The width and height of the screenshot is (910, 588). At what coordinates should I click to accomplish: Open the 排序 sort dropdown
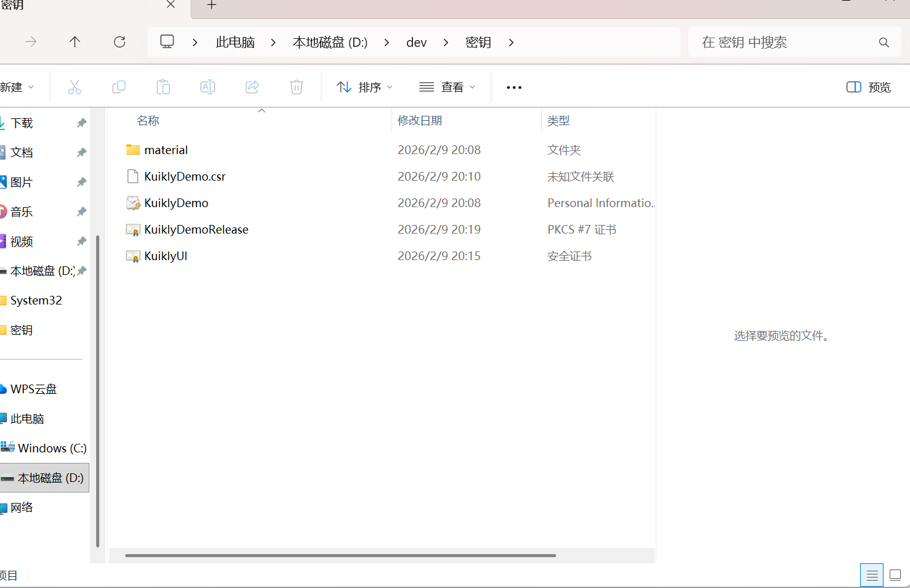coord(365,88)
